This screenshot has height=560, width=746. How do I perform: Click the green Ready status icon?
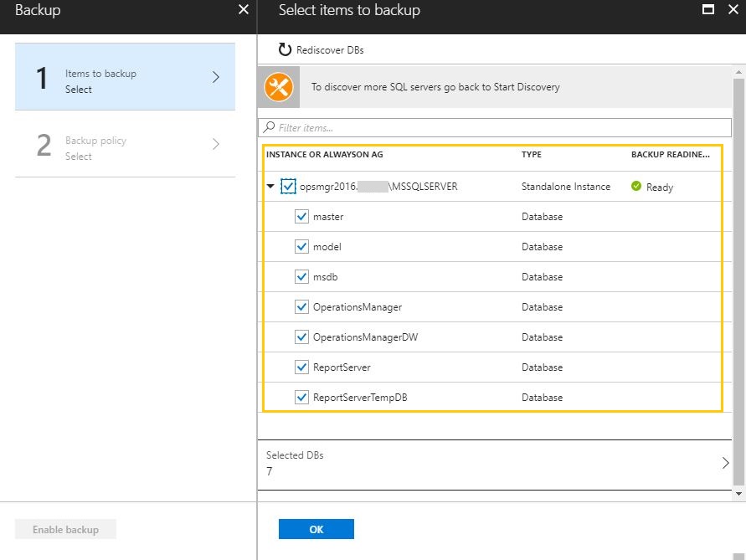636,186
